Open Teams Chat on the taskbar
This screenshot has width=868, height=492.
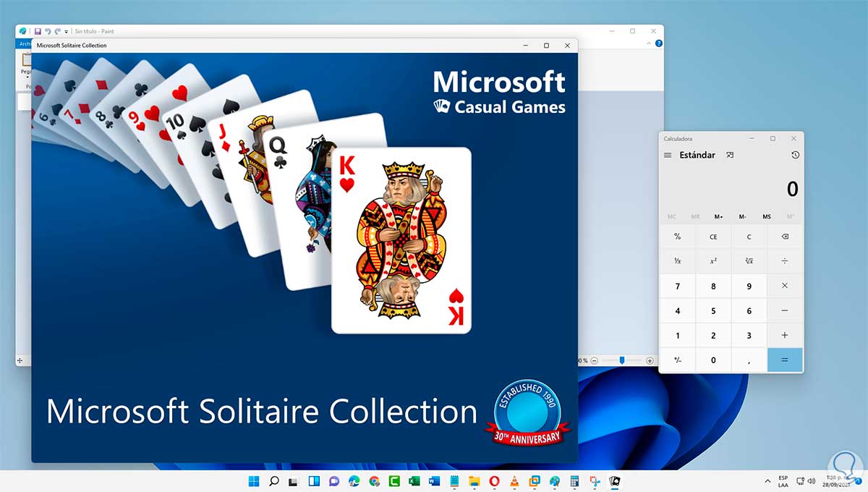[334, 480]
